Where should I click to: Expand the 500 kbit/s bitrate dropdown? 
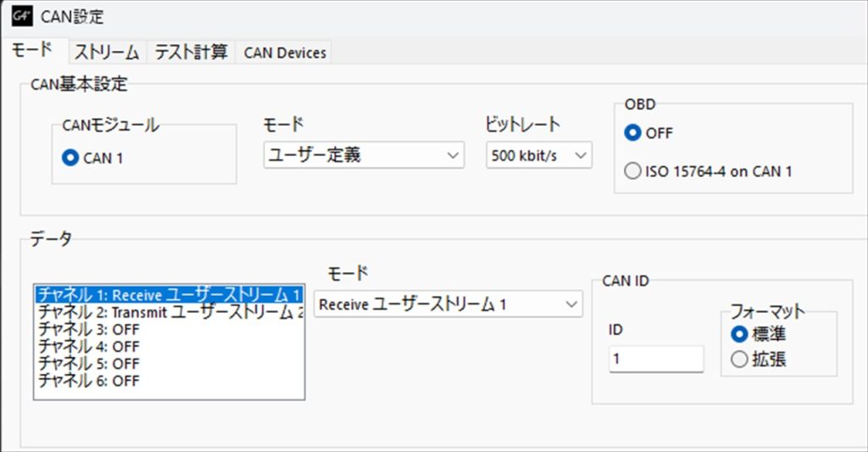[x=539, y=155]
